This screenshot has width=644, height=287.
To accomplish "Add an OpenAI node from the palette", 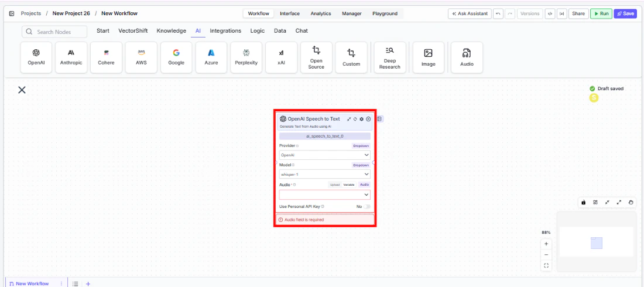I will pos(36,57).
